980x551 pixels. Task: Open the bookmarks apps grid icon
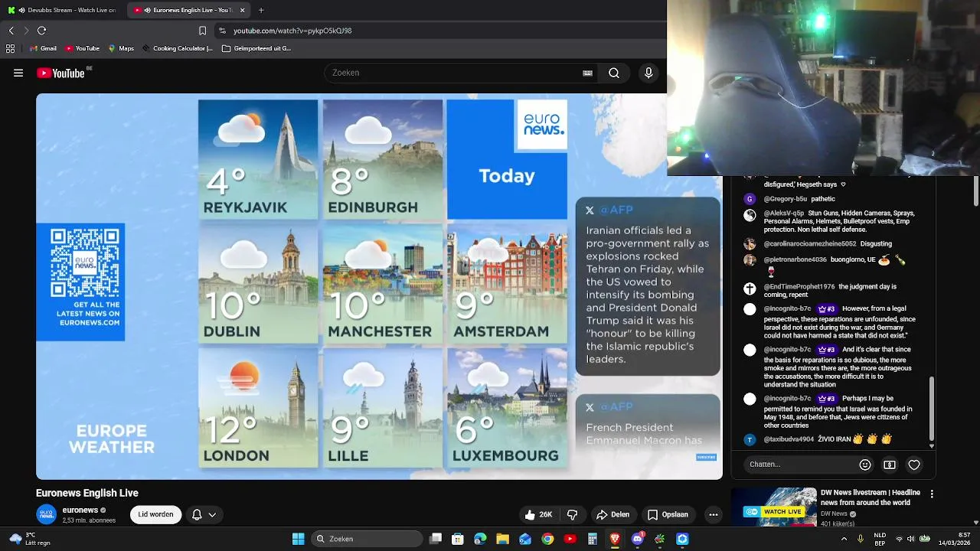pyautogui.click(x=10, y=48)
